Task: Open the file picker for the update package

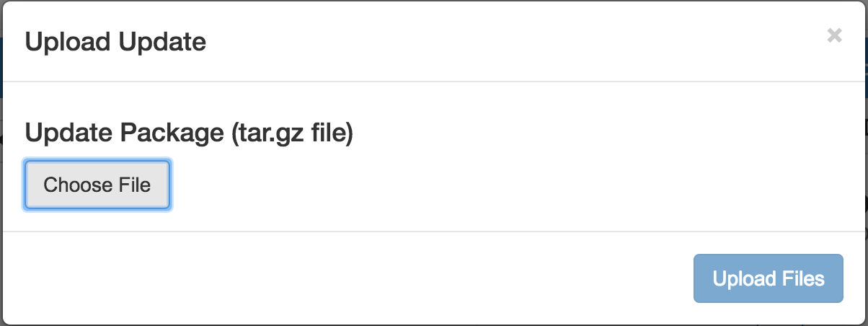Action: click(97, 185)
